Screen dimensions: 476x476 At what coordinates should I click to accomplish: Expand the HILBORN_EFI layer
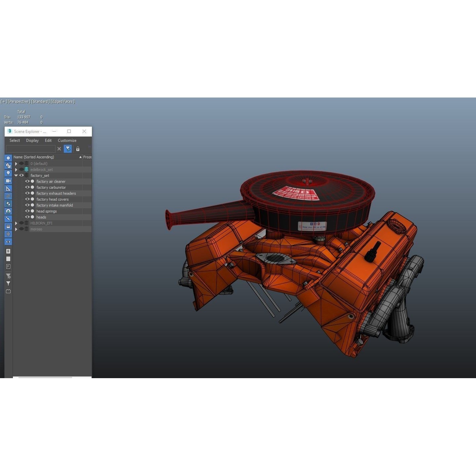(16, 223)
